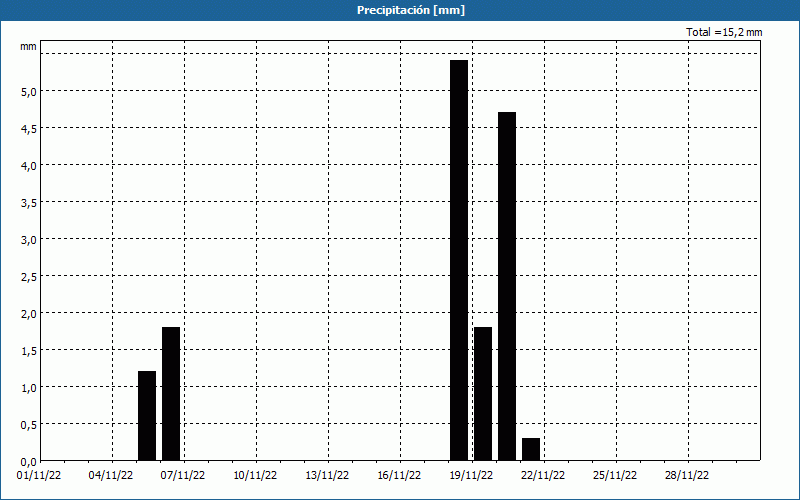Screen dimensions: 800x500
Task: Select the Total =15,2 mm label
Action: [x=724, y=32]
